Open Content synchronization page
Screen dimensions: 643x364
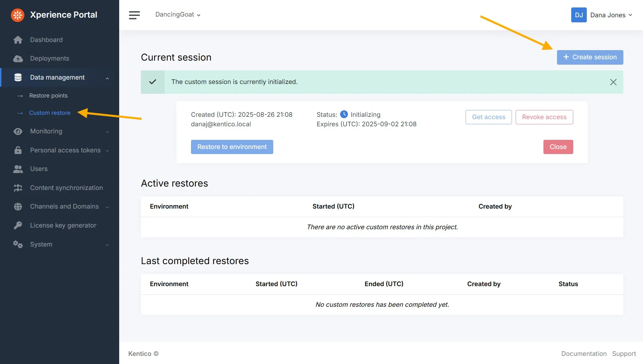[66, 188]
